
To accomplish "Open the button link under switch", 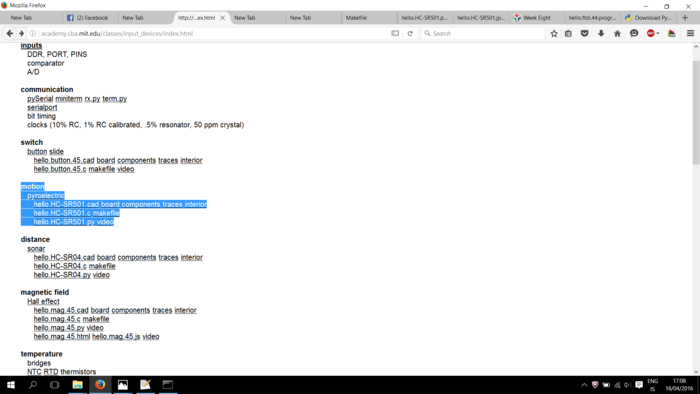I will tap(37, 152).
